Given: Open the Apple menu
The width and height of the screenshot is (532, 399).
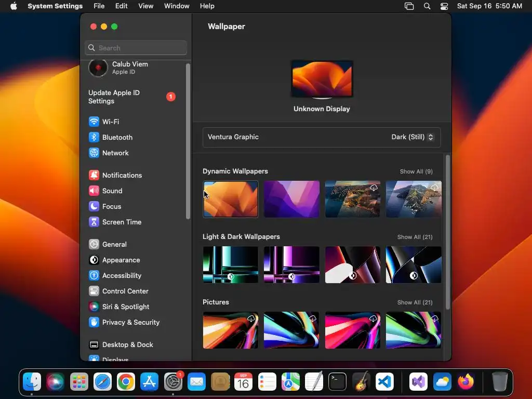Looking at the screenshot, I should pyautogui.click(x=14, y=6).
